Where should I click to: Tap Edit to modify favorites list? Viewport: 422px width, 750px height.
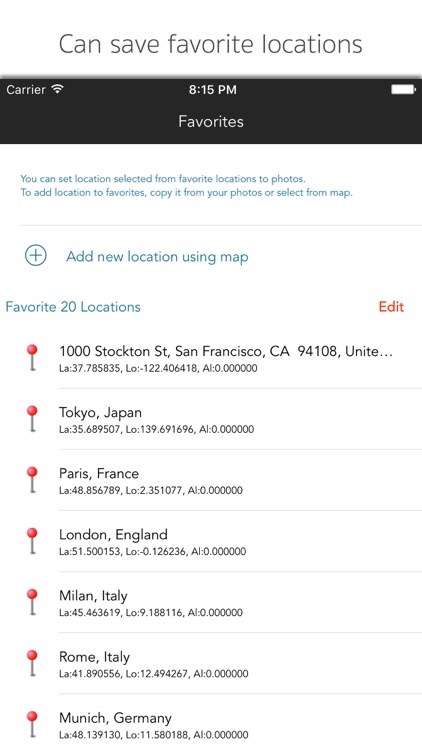(x=391, y=307)
